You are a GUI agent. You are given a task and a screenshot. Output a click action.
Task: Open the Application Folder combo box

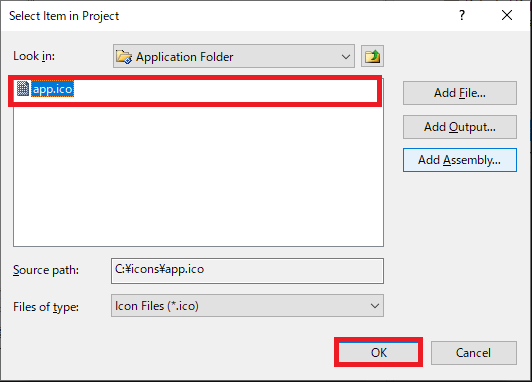234,56
